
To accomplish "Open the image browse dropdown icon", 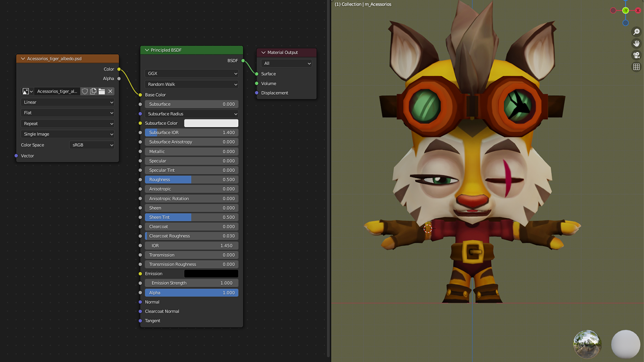I will coord(27,91).
